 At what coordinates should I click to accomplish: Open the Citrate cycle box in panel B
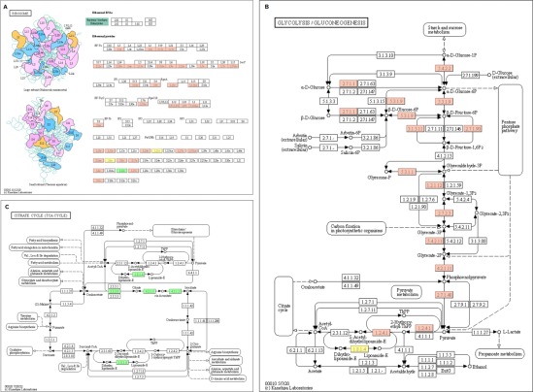click(x=284, y=306)
